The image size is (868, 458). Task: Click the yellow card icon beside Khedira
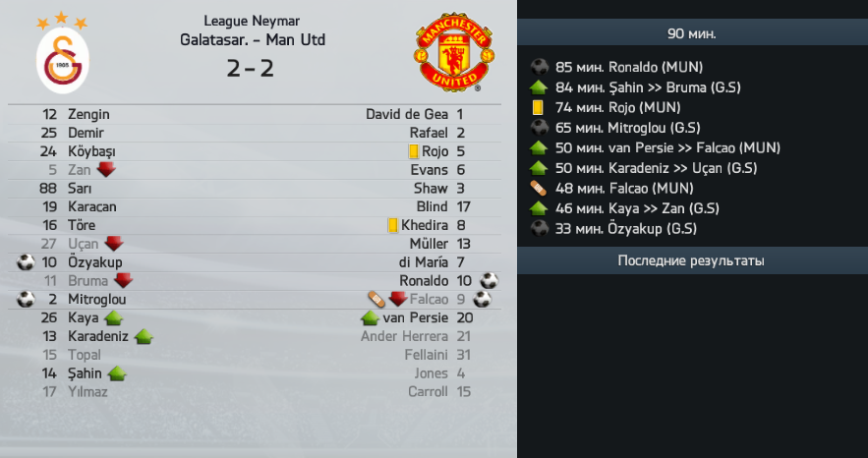point(393,225)
